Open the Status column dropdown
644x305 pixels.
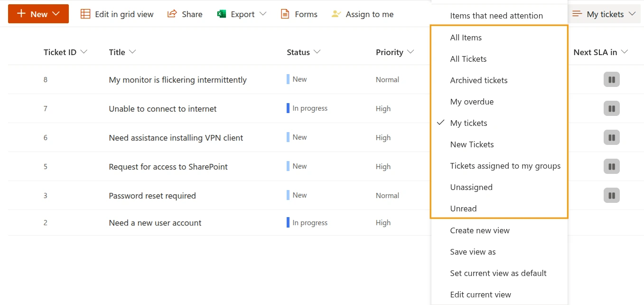(x=317, y=52)
